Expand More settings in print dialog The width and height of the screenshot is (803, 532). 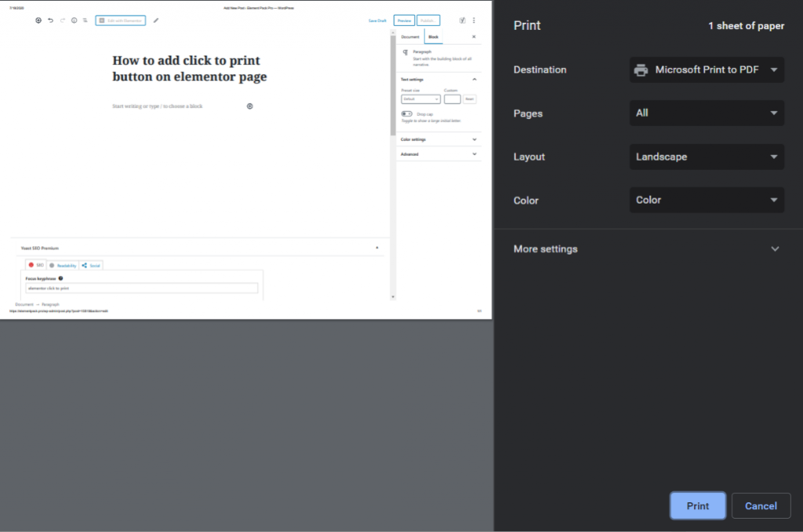[647, 249]
